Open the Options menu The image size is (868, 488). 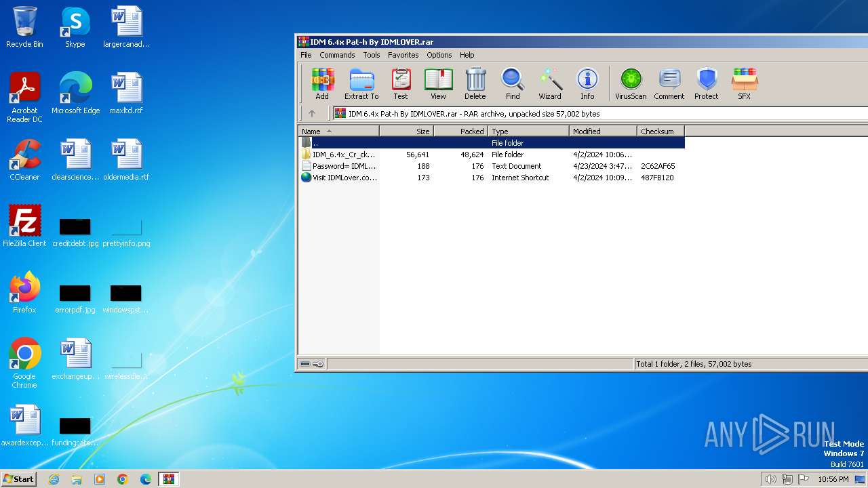(x=439, y=55)
